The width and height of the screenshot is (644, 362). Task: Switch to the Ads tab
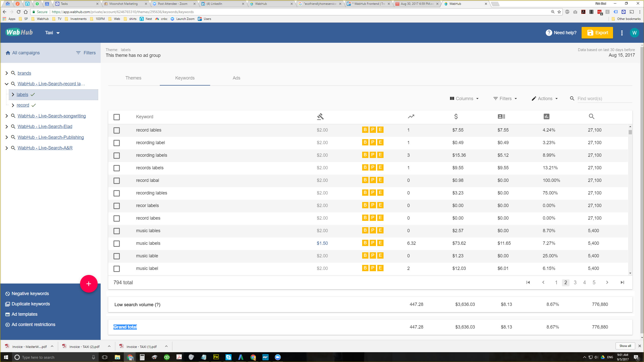point(236,78)
